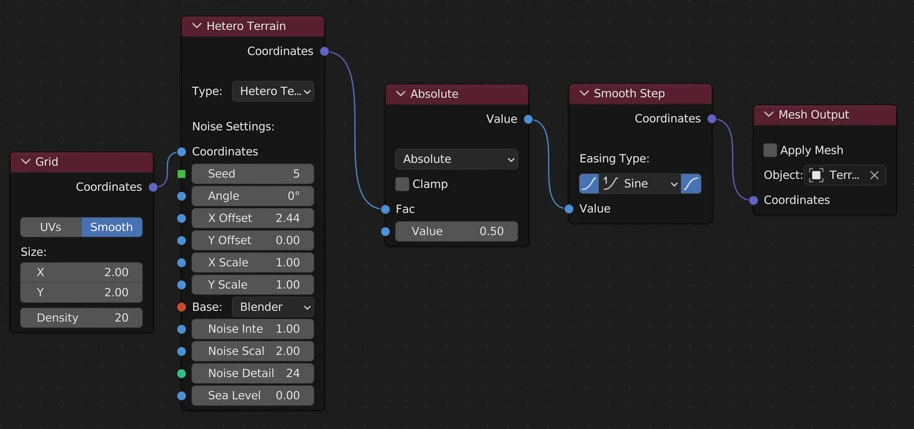Enable the Apply Mesh checkbox
914x429 pixels.
[x=770, y=150]
